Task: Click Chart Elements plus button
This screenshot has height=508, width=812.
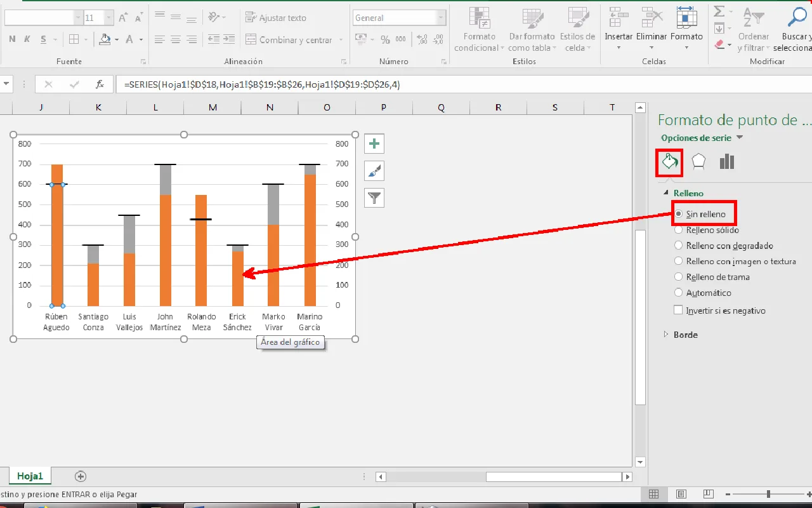Action: click(x=374, y=144)
